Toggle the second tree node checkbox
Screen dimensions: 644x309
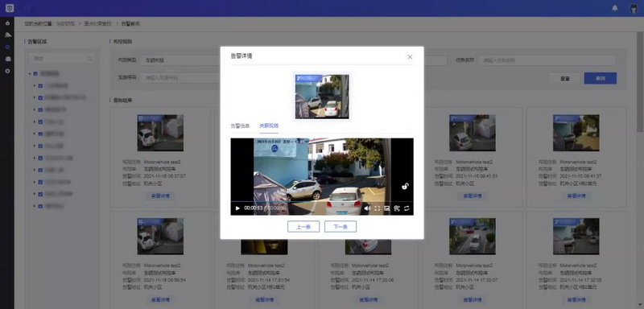(40, 98)
